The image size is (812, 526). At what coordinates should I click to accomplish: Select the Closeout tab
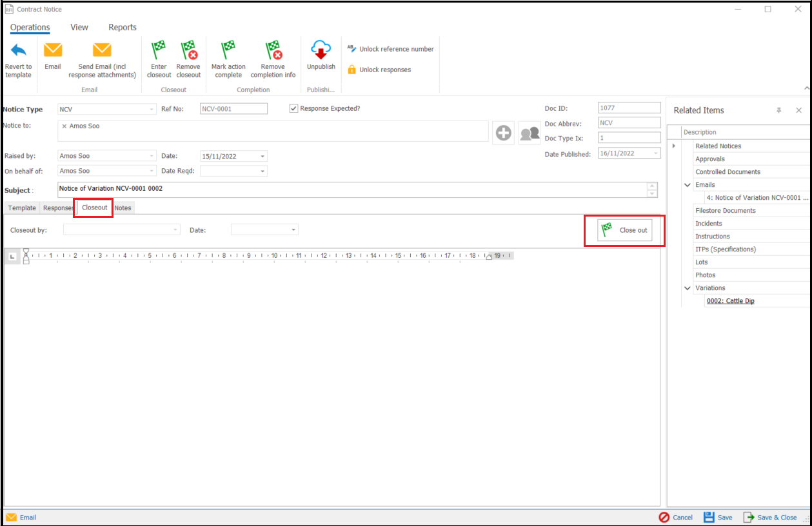click(x=94, y=208)
